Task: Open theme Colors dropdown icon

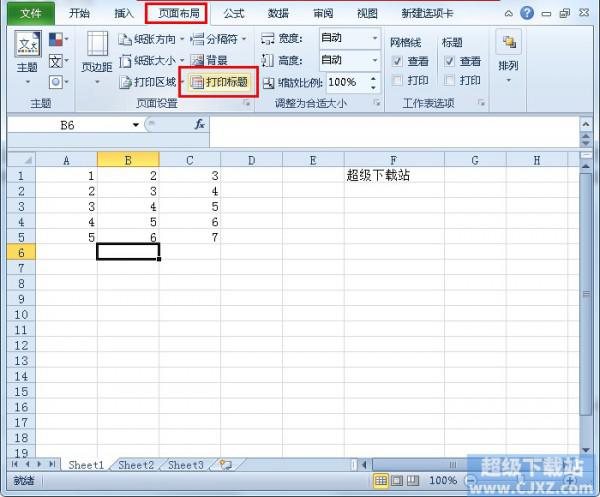Action: pyautogui.click(x=59, y=39)
